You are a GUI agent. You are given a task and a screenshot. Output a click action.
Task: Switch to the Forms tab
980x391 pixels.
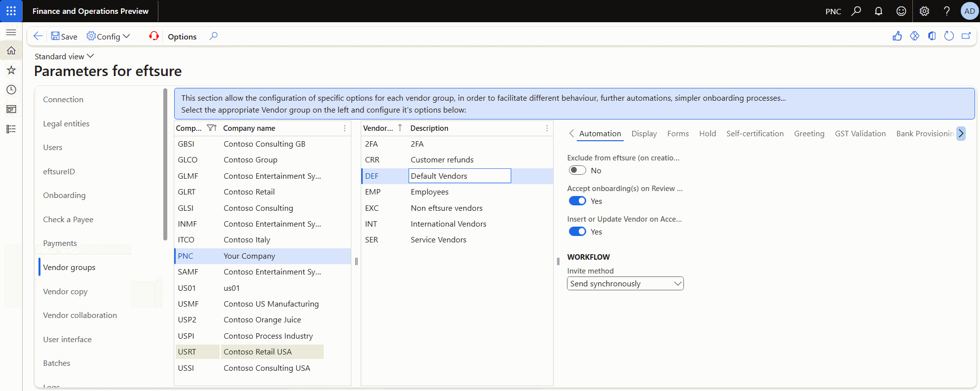pyautogui.click(x=678, y=133)
